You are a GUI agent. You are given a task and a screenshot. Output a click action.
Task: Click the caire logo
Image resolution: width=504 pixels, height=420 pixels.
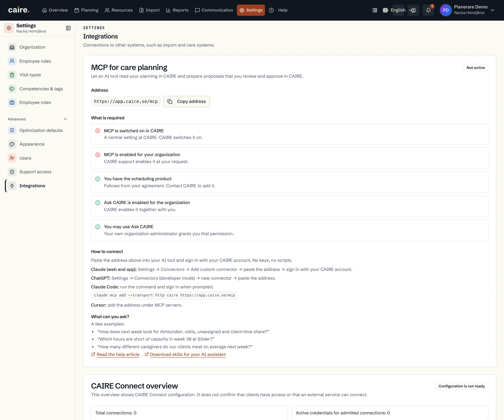(x=19, y=10)
